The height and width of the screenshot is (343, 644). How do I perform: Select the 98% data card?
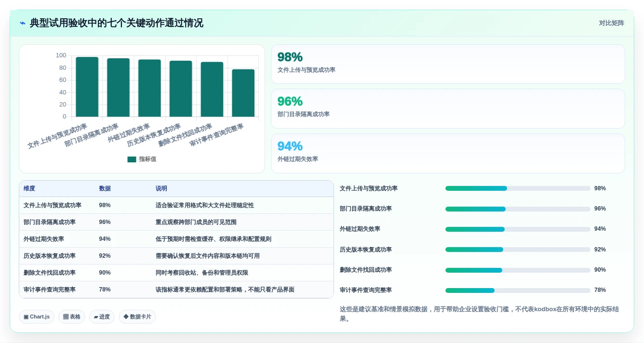pyautogui.click(x=448, y=64)
